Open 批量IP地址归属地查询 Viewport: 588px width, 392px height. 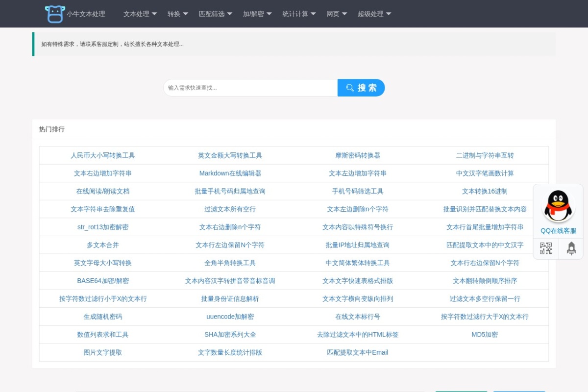[358, 245]
